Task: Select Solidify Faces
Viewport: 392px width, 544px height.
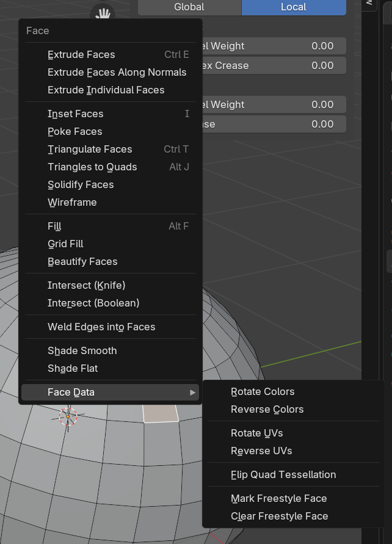Action: point(111,184)
